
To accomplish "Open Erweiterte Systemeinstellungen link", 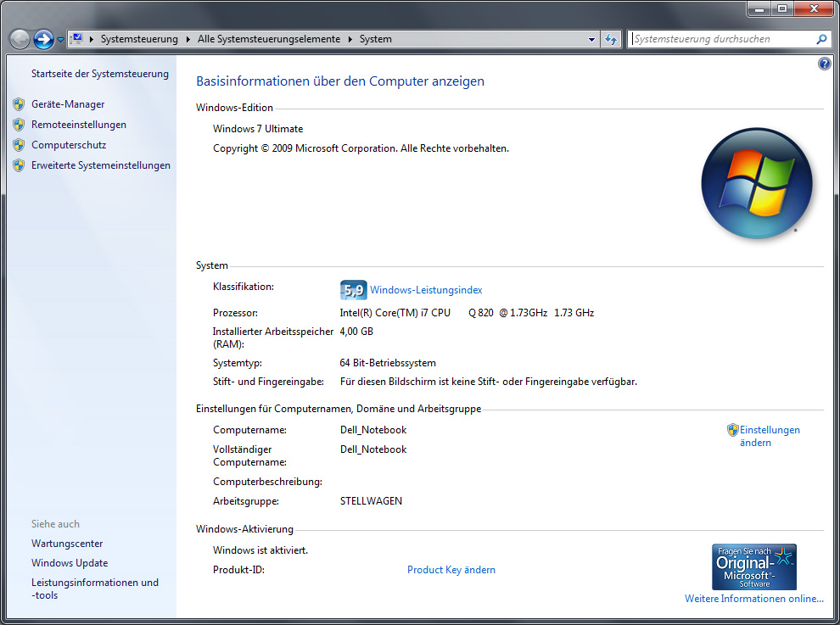I will coord(101,165).
